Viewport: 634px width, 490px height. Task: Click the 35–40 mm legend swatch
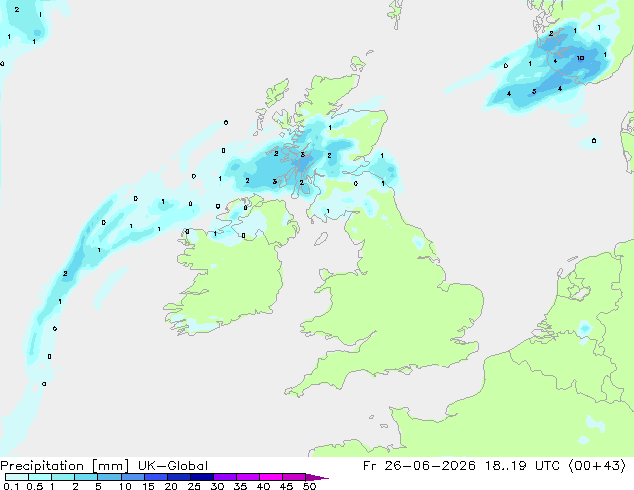coord(247,477)
